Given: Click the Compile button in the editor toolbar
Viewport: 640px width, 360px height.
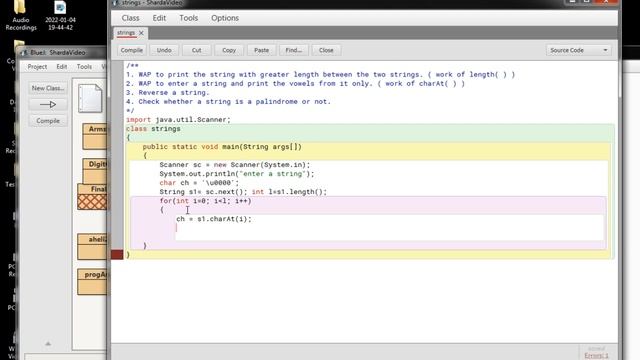Looking at the screenshot, I should click(131, 50).
